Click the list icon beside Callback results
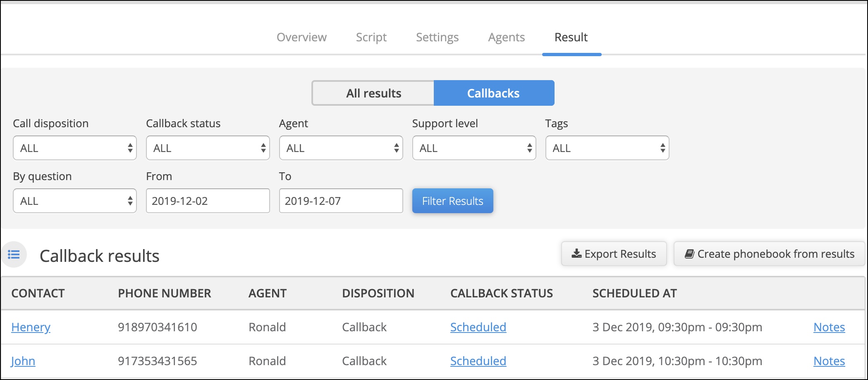This screenshot has height=380, width=868. click(14, 254)
